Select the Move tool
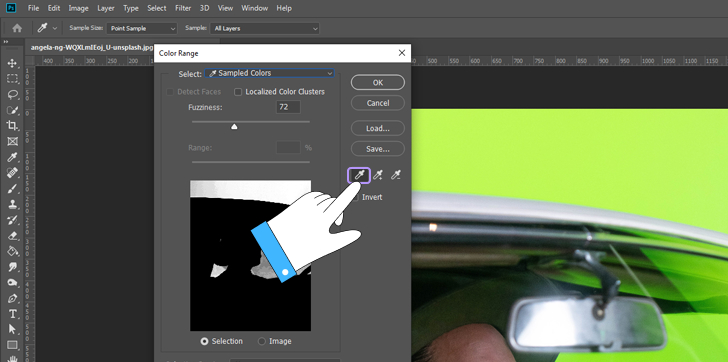The image size is (728, 362). [x=13, y=63]
